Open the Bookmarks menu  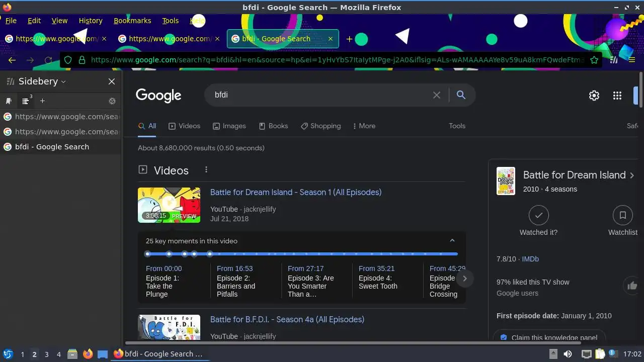tap(132, 21)
